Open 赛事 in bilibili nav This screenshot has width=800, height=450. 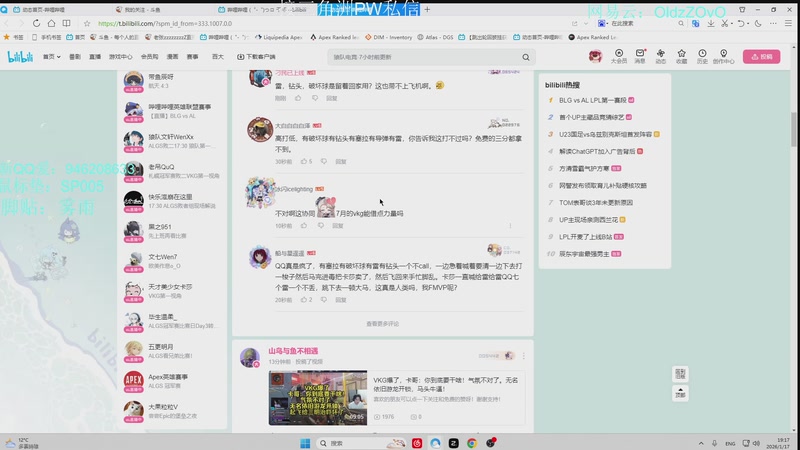click(192, 57)
